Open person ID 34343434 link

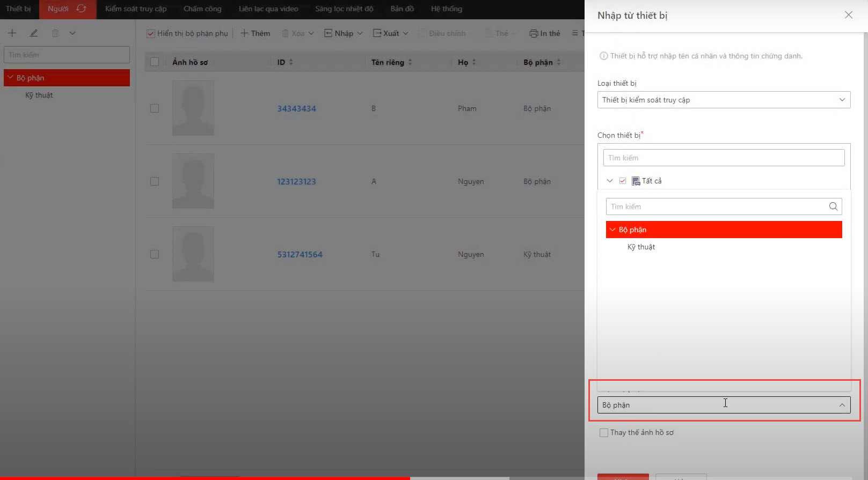coord(296,108)
